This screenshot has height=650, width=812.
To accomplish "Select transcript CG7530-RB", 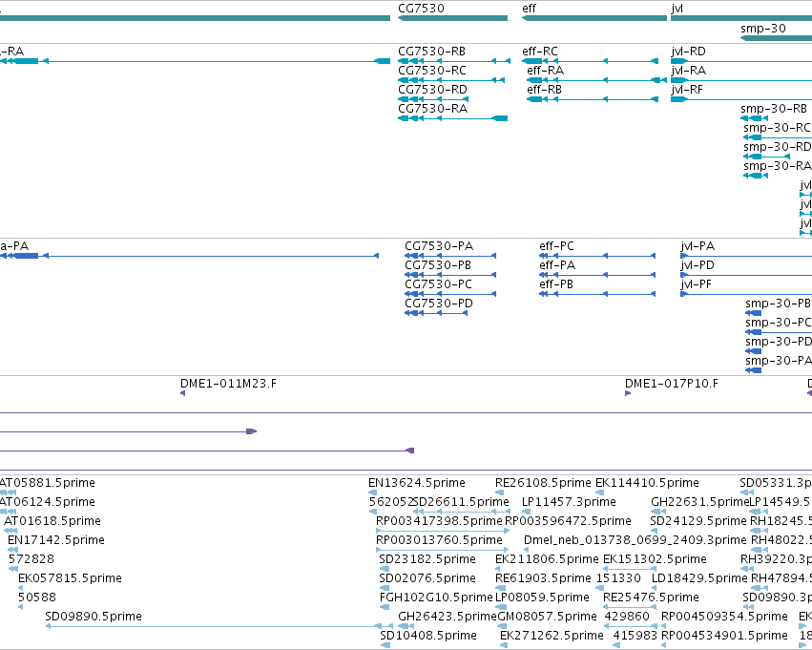I will pos(454,61).
